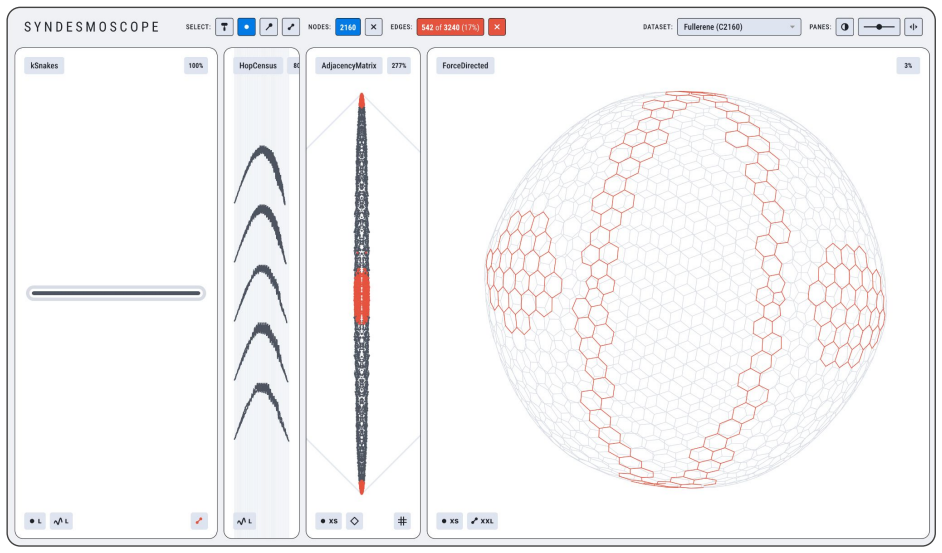Image resolution: width=942 pixels, height=553 pixels.
Task: Select the brush selection tool
Action: 224,27
